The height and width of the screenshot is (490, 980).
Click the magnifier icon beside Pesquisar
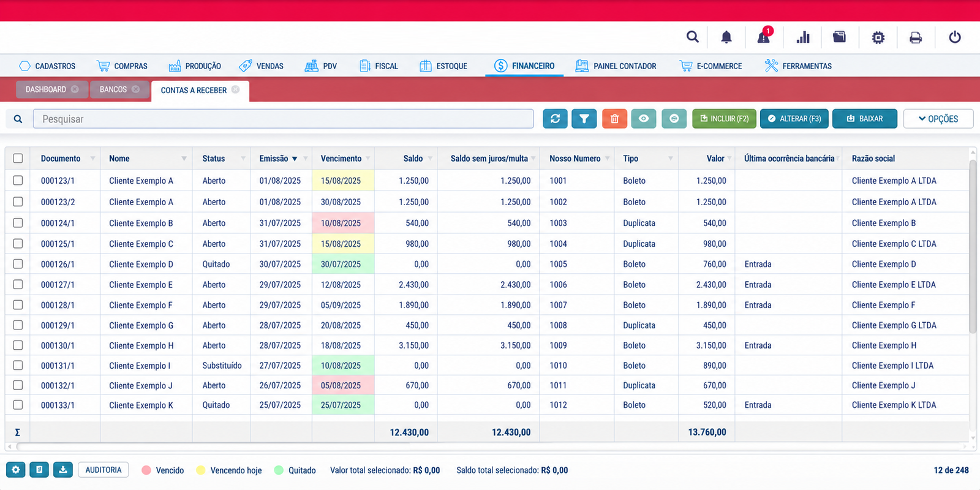point(18,119)
